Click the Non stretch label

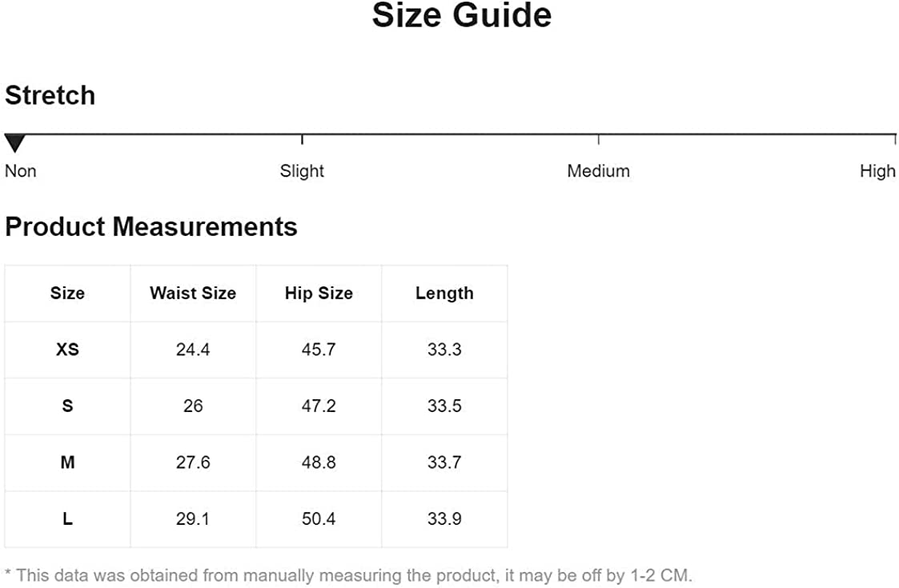[21, 171]
